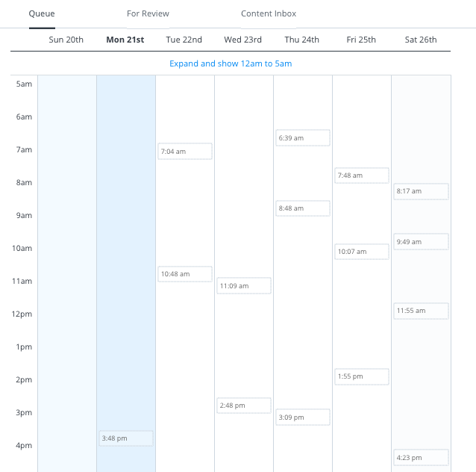
Task: Choose the Thursday 8:48 am slot
Action: pos(303,208)
